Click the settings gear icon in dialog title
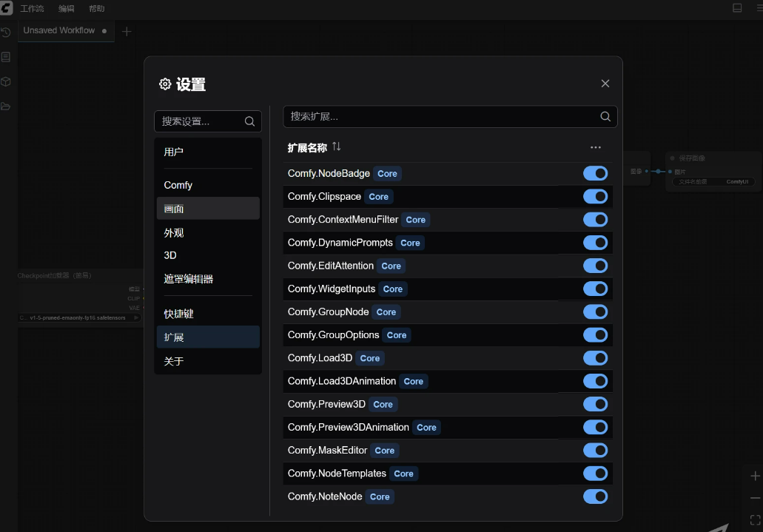 click(x=165, y=84)
